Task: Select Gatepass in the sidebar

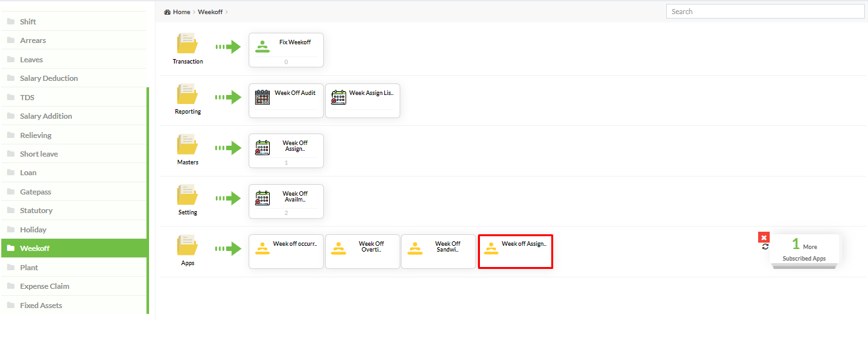Action: (x=74, y=191)
